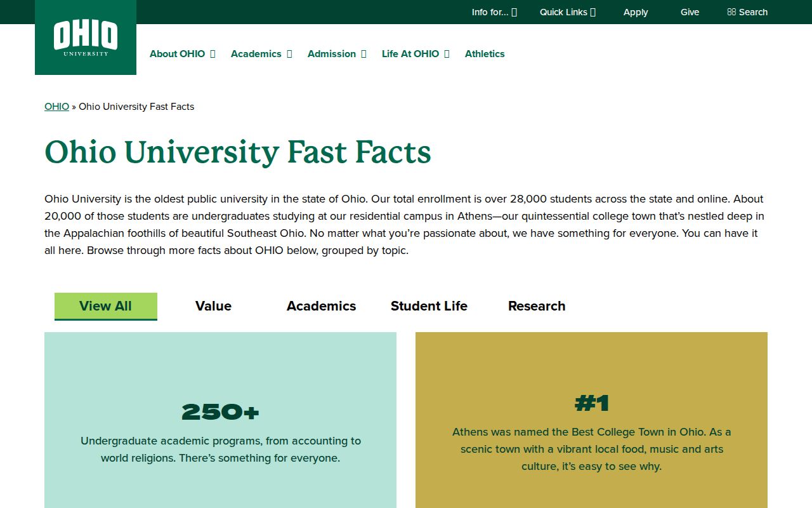This screenshot has width=812, height=508.
Task: Click the Apply link
Action: coord(636,12)
